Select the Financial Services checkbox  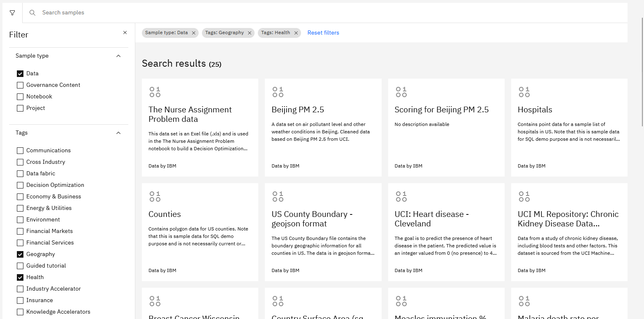[x=20, y=243]
